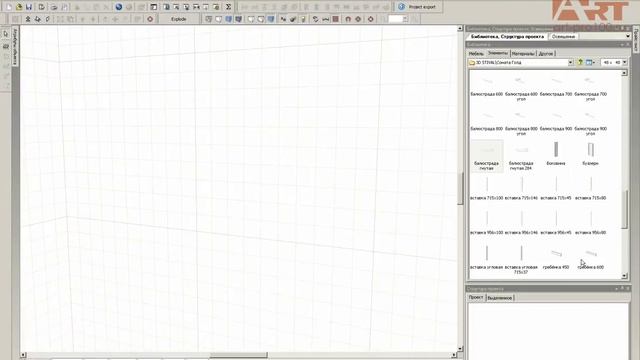Click the blue globe render icon

pos(119,7)
